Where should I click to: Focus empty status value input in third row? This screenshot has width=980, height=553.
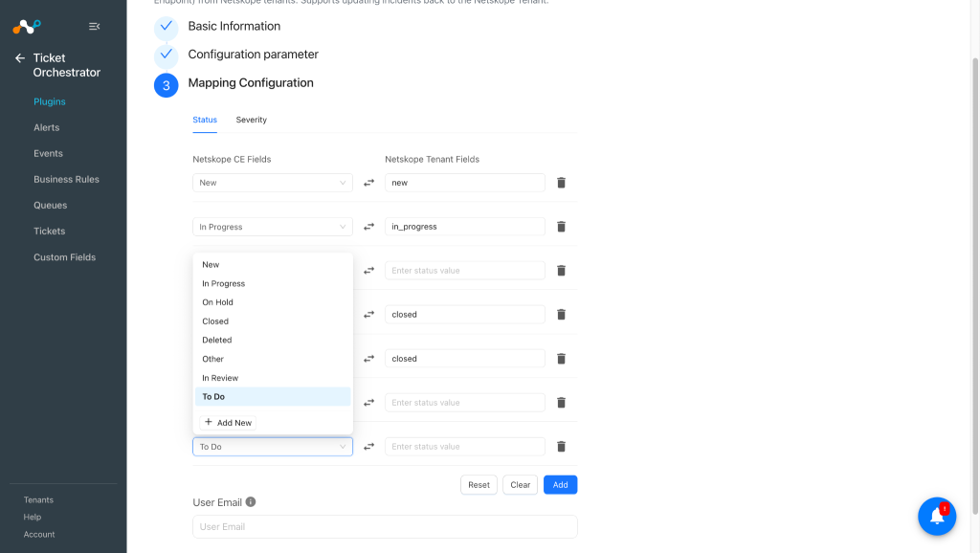click(464, 271)
